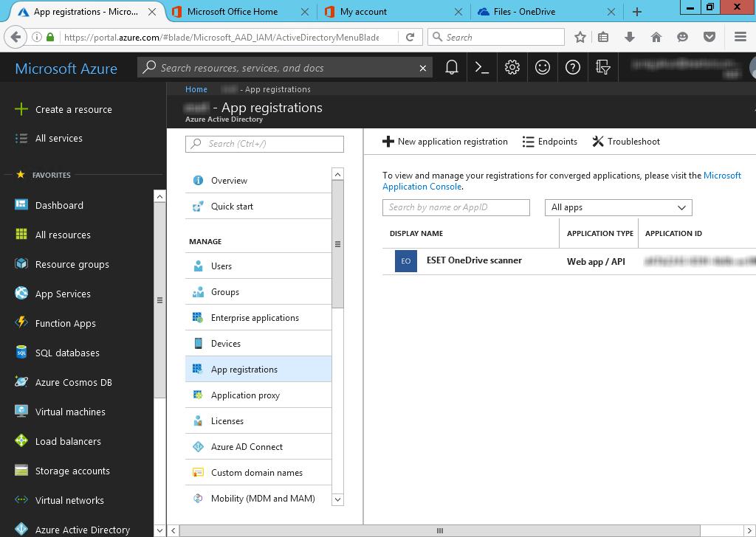
Task: Click the Dashboard icon in favorites
Action: click(21, 204)
